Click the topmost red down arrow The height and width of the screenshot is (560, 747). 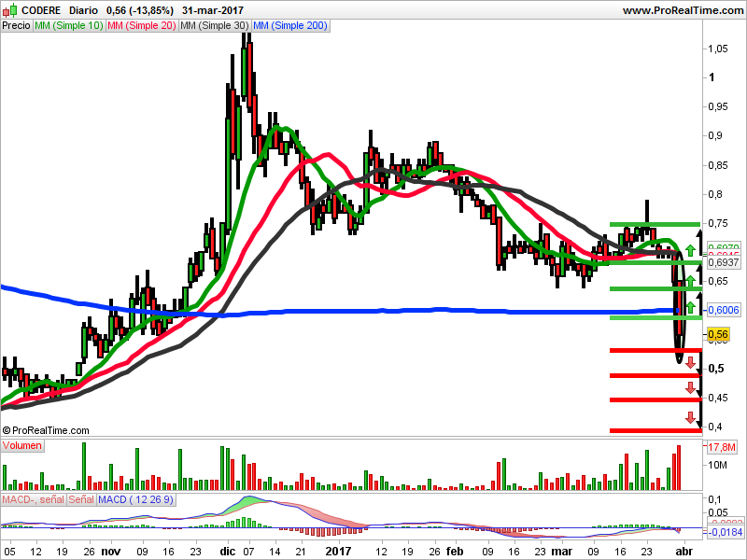[691, 362]
